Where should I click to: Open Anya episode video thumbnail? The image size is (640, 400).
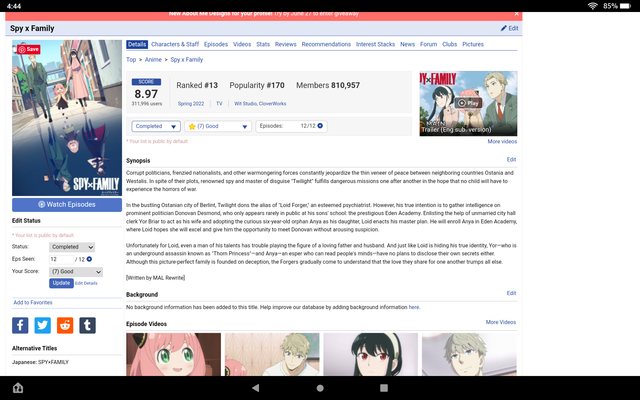[x=173, y=354]
